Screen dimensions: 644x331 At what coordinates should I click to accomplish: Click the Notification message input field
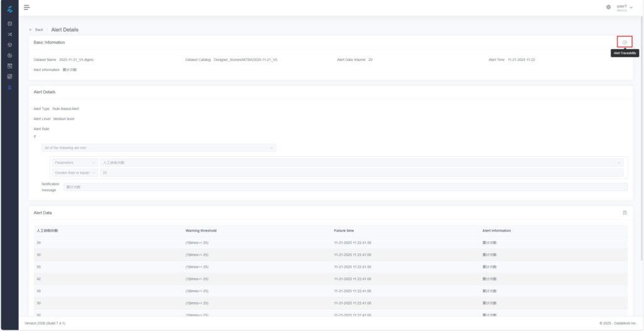coord(345,187)
